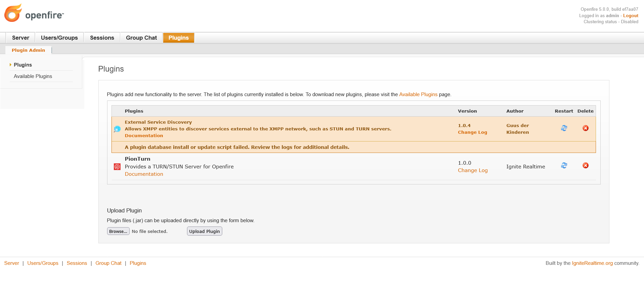
Task: Select Plugins in the sidebar
Action: [x=23, y=65]
